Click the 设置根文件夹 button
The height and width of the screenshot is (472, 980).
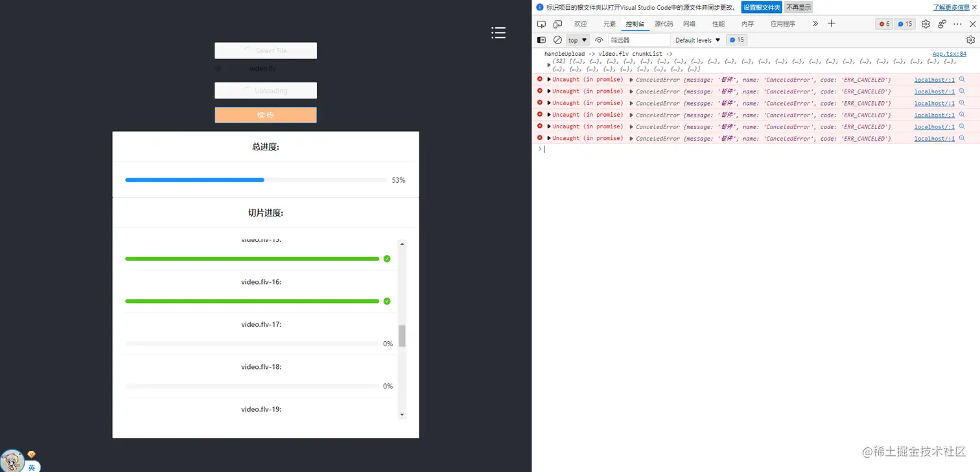tap(762, 7)
